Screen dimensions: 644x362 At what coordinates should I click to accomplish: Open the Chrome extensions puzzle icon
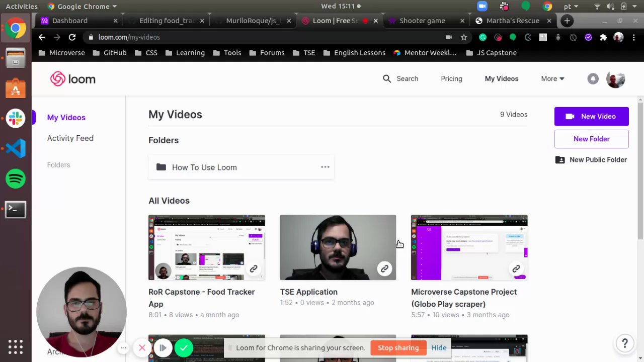click(x=603, y=37)
